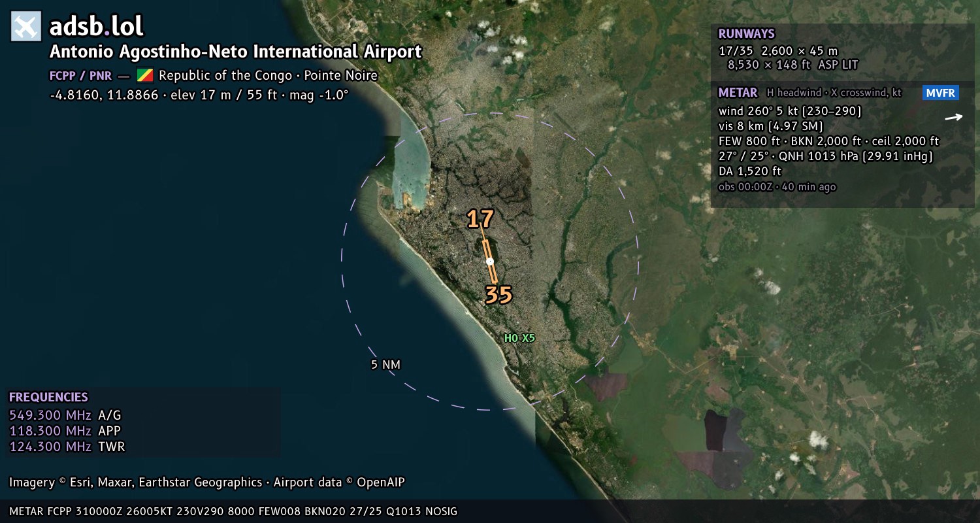Click the coordinates -4.8160, 11.8866 line
The height and width of the screenshot is (523, 980).
(199, 95)
